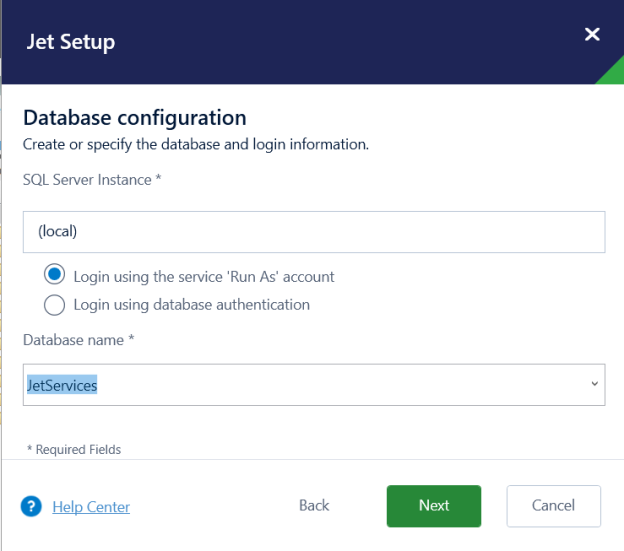Open the Help Center link
Image resolution: width=624 pixels, height=551 pixels.
point(91,507)
